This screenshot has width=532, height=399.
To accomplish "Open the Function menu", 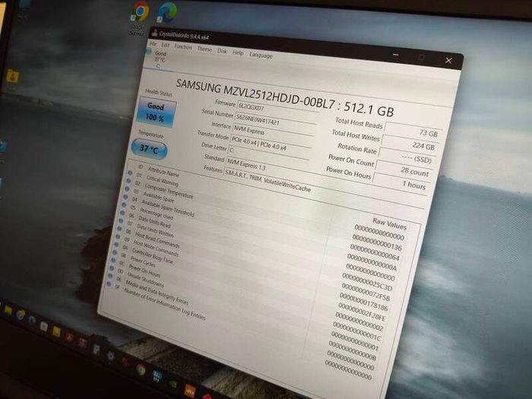I will (x=183, y=47).
